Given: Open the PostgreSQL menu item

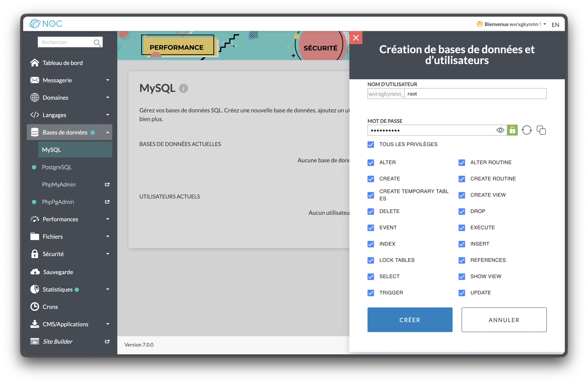Looking at the screenshot, I should point(57,167).
